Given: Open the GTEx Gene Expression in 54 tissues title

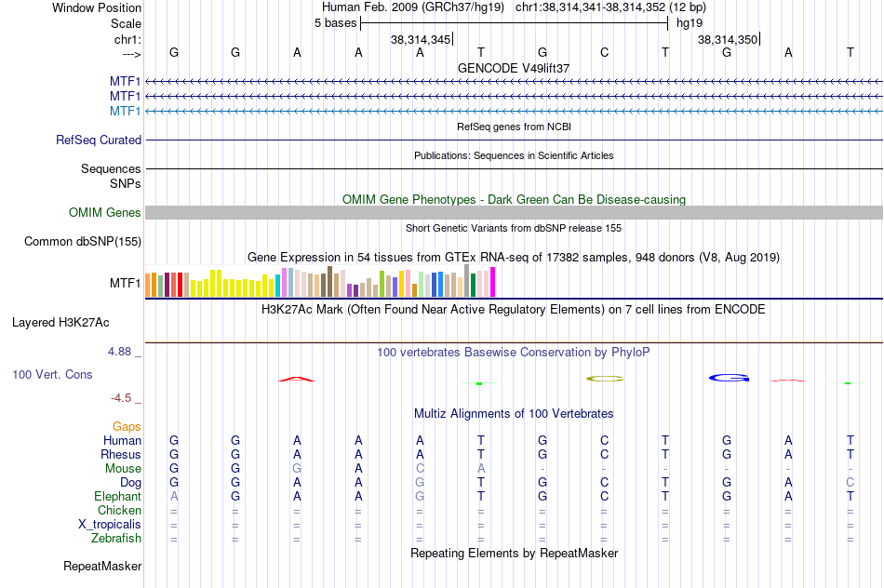Looking at the screenshot, I should pyautogui.click(x=513, y=258).
